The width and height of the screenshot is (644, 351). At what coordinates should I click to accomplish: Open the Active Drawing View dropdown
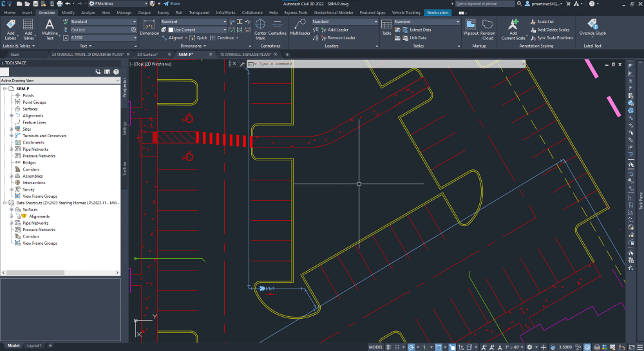(61, 81)
